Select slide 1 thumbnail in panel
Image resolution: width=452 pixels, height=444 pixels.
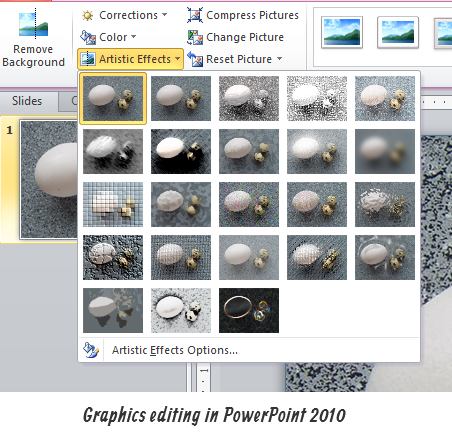point(49,179)
